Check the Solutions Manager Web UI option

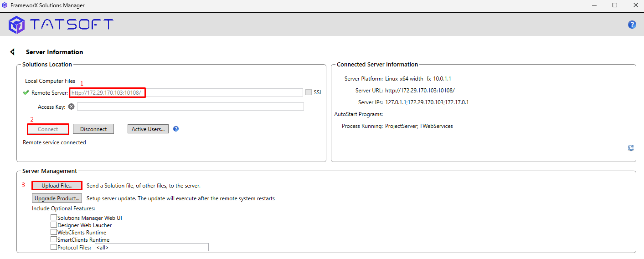point(54,218)
